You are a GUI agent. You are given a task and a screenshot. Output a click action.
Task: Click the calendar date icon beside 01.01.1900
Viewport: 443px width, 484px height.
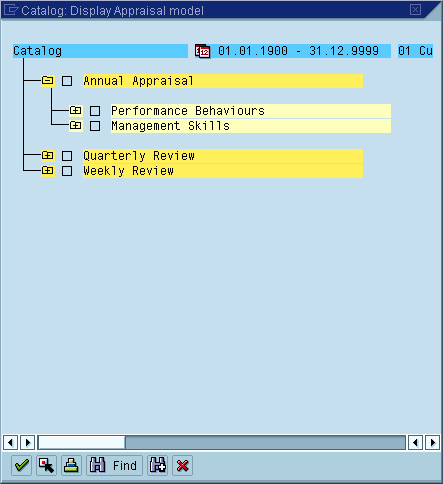[x=203, y=51]
